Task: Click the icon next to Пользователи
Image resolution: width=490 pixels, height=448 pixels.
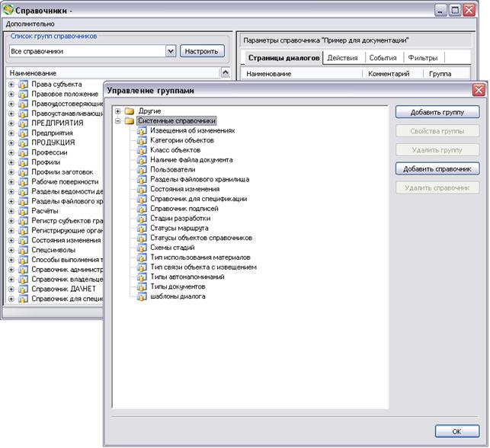Action: (x=143, y=170)
